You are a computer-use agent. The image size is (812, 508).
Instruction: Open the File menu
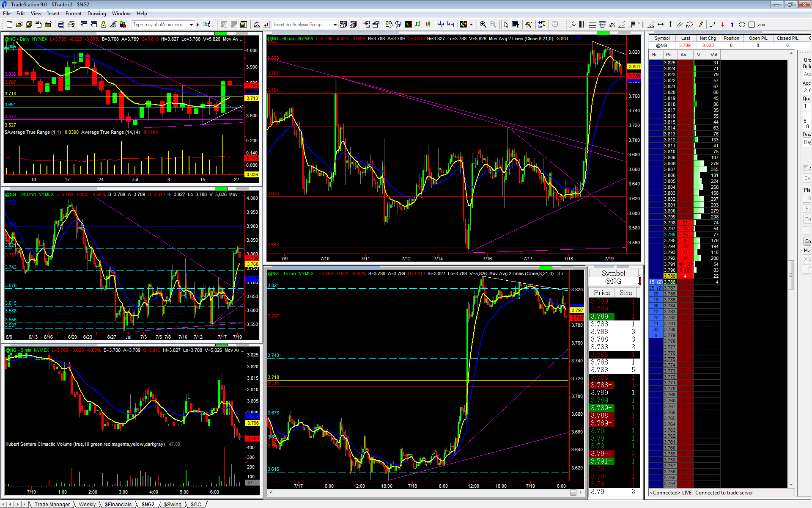(x=7, y=14)
